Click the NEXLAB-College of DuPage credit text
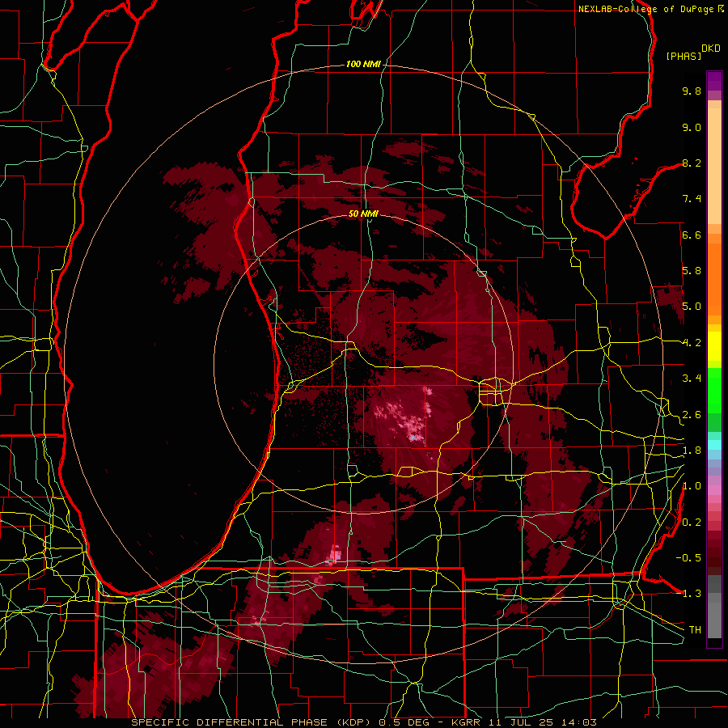The image size is (728, 728). tap(646, 9)
